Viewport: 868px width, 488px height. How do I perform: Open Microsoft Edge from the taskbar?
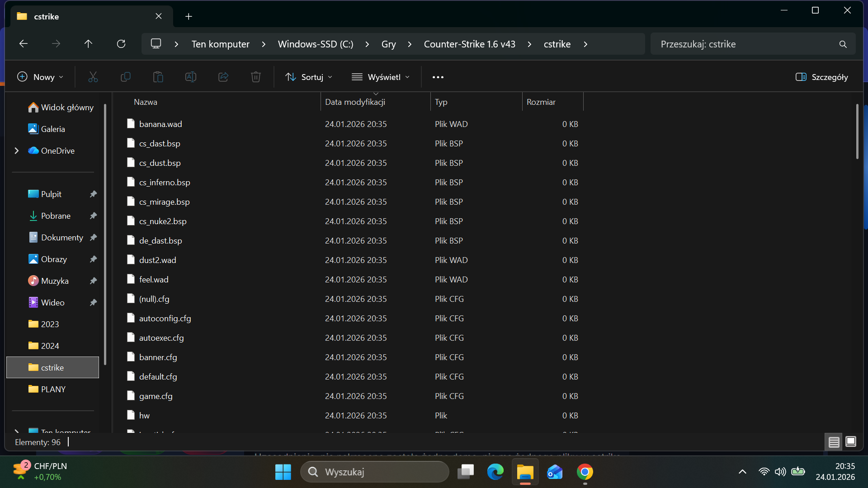pyautogui.click(x=495, y=472)
